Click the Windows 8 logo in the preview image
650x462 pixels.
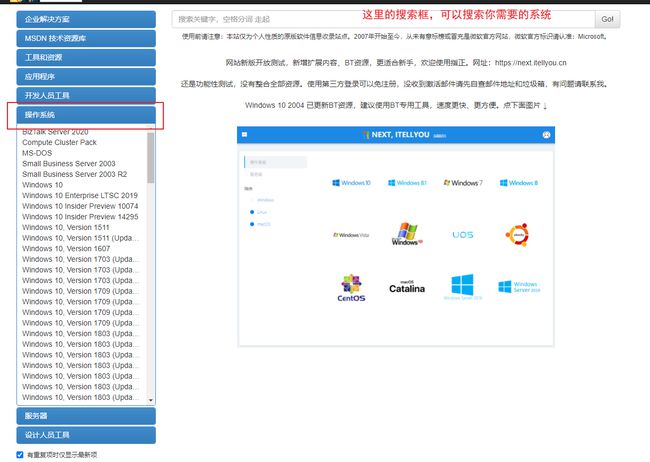pos(519,183)
